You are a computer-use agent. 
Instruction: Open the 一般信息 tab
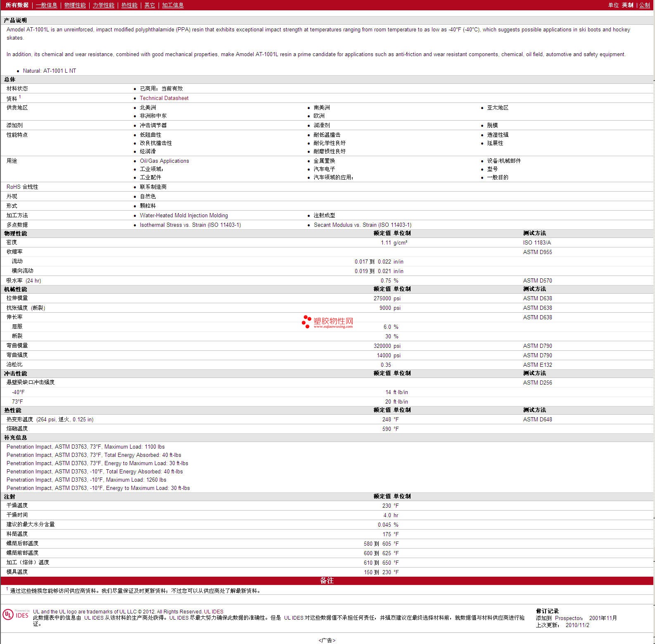point(46,5)
